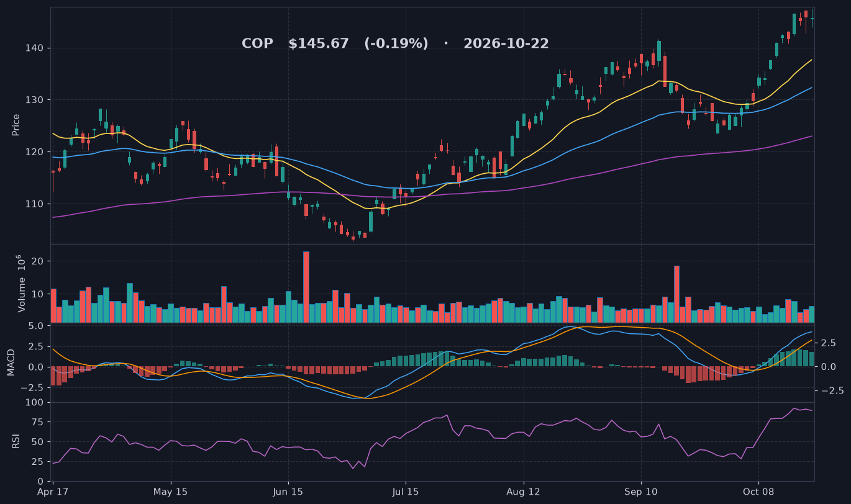Click the 140 tick on the Price axis
The height and width of the screenshot is (504, 851).
tap(35, 48)
